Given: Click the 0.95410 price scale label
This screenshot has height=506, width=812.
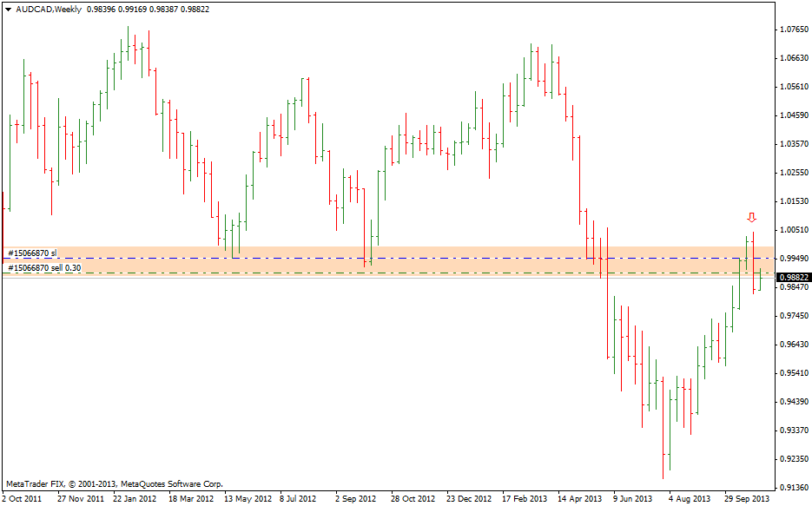Looking at the screenshot, I should click(793, 373).
